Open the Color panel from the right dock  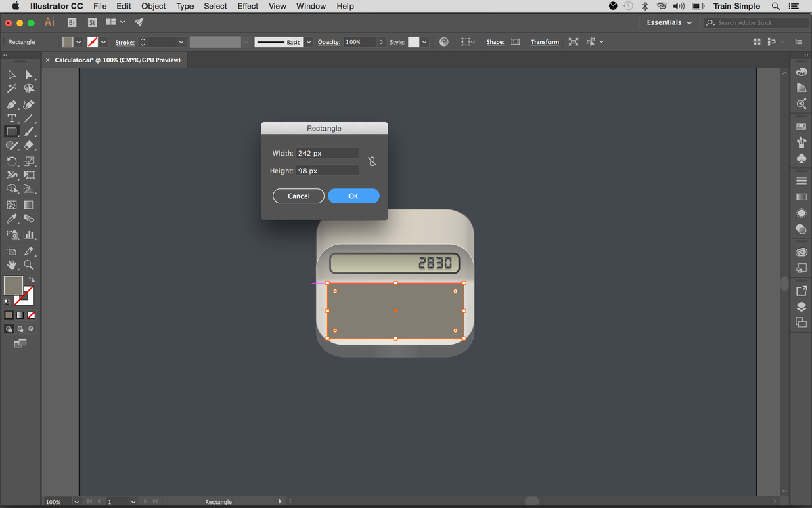click(801, 71)
